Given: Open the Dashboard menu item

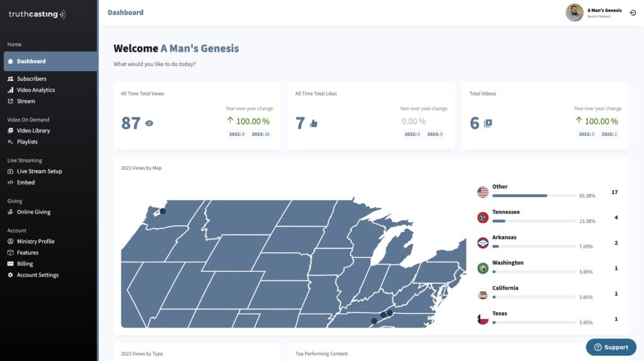Looking at the screenshot, I should click(x=50, y=61).
